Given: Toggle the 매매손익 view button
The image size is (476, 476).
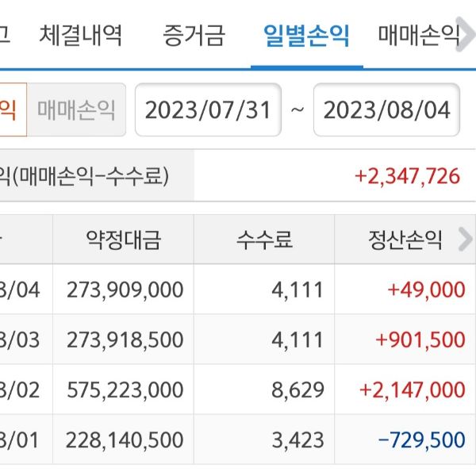Looking at the screenshot, I should tap(76, 109).
